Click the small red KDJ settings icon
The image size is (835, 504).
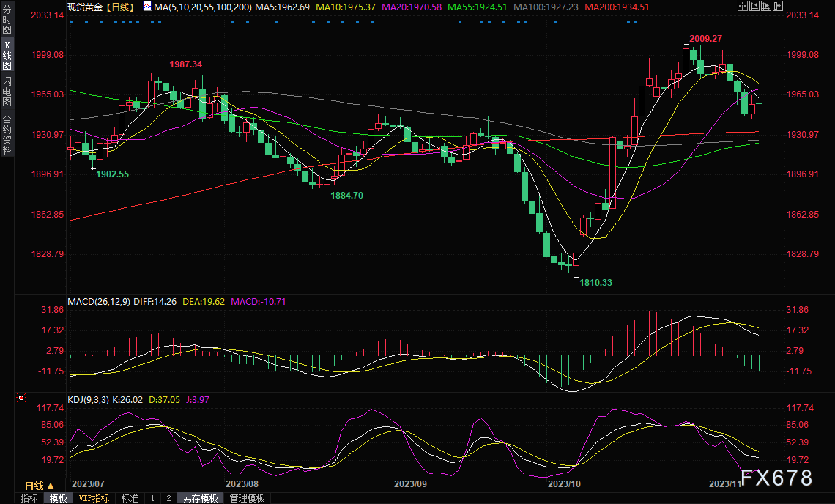click(x=21, y=398)
